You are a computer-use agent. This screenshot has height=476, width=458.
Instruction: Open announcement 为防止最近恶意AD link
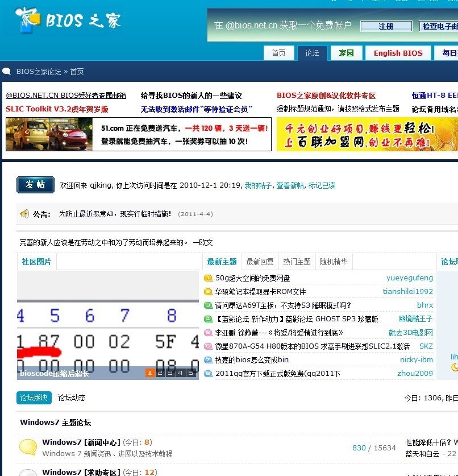pos(115,214)
